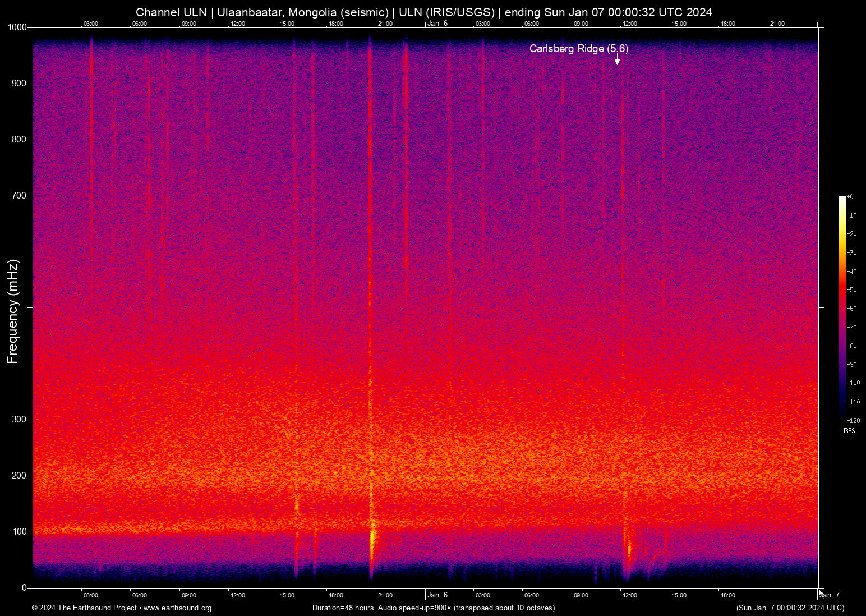Click the 03:00 label on the top axis
This screenshot has width=866, height=616.
(91, 24)
